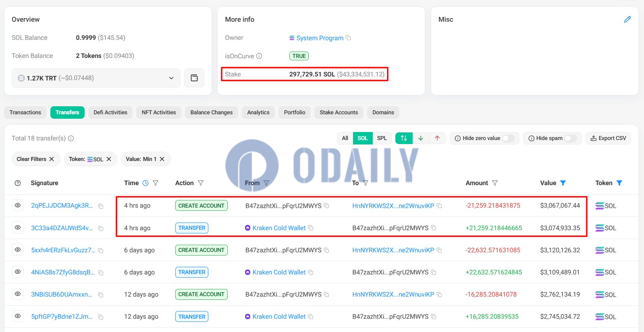Viewport: 644px width, 332px height.
Task: Toggle eye icon for 5pftGP7yBdne1ZJm row
Action: [x=18, y=316]
